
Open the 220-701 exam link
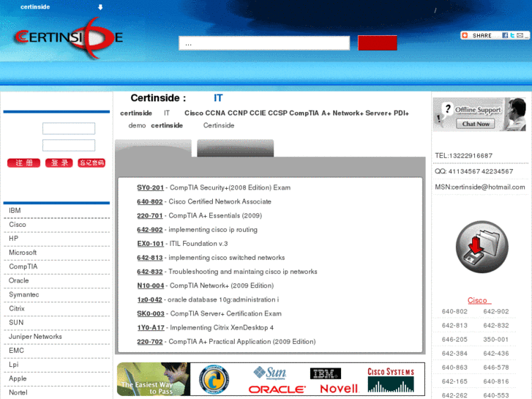[x=149, y=216]
